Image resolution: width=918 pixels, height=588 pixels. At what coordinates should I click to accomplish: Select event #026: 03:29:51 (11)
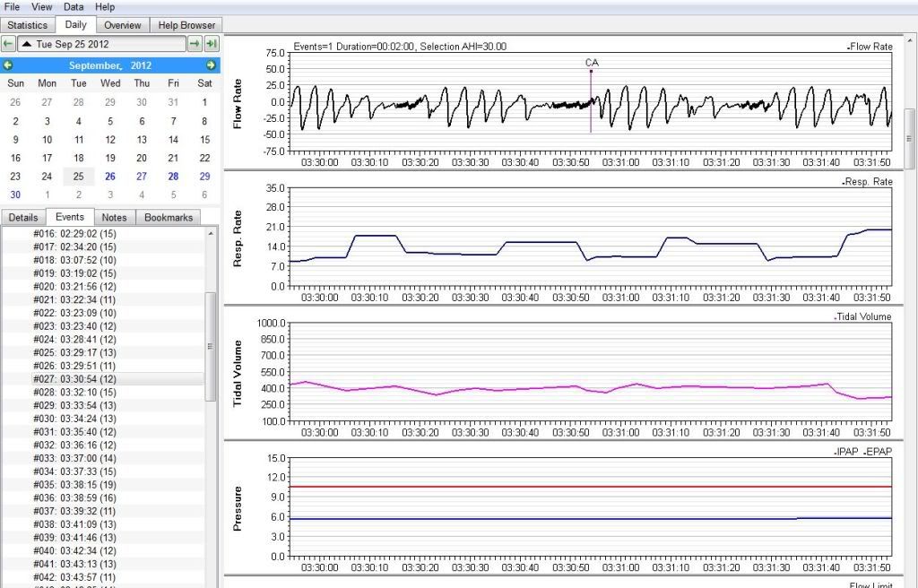tap(75, 366)
